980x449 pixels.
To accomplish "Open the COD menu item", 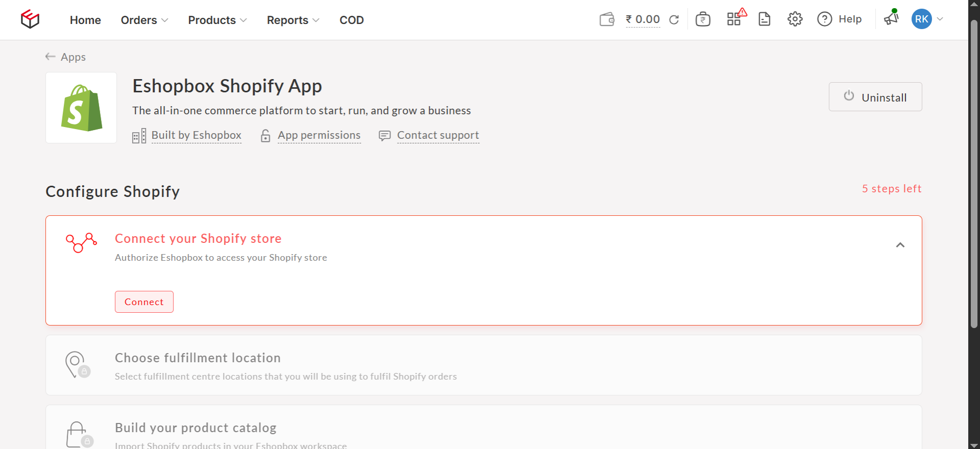I will pos(351,20).
